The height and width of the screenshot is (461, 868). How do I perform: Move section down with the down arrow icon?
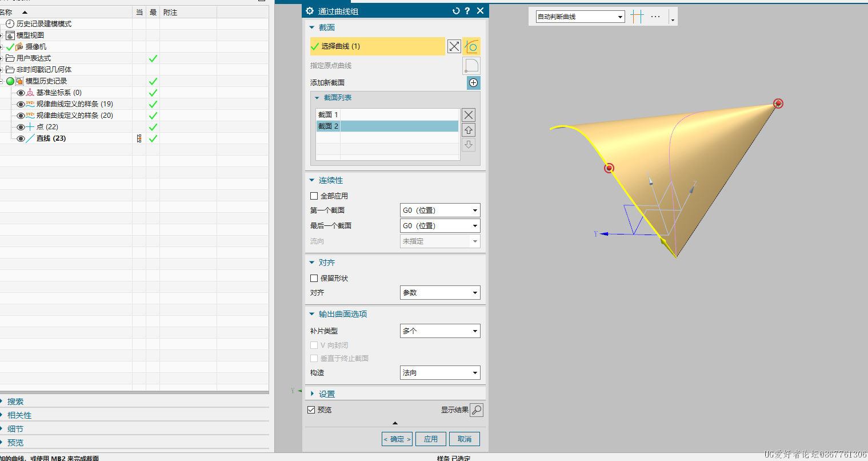tap(469, 145)
